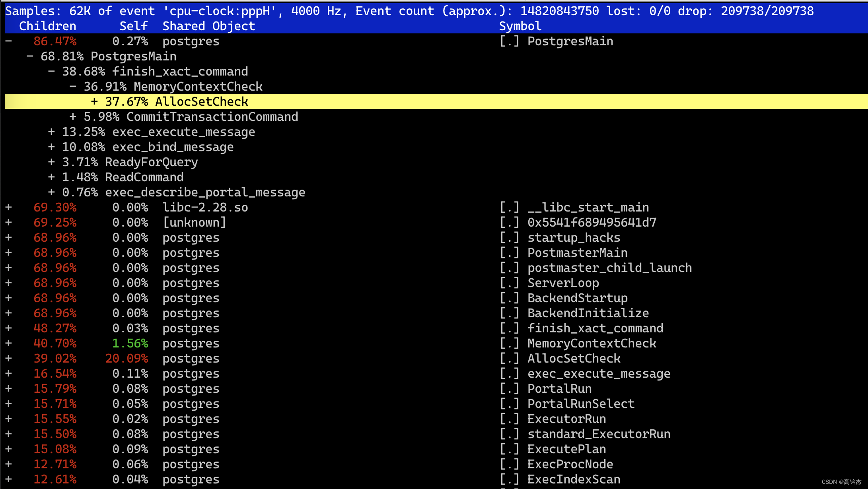Expand the PortalRunSelect 15.71% row
Screen dimensions: 868x489
pyautogui.click(x=8, y=404)
